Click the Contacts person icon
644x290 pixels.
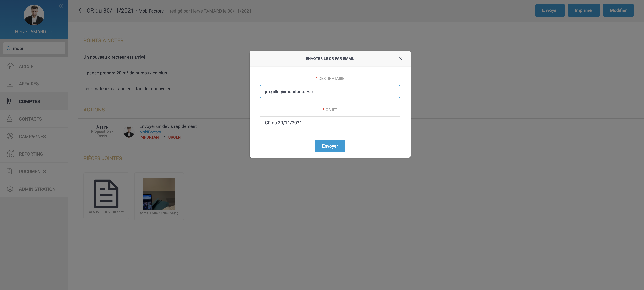pos(10,119)
